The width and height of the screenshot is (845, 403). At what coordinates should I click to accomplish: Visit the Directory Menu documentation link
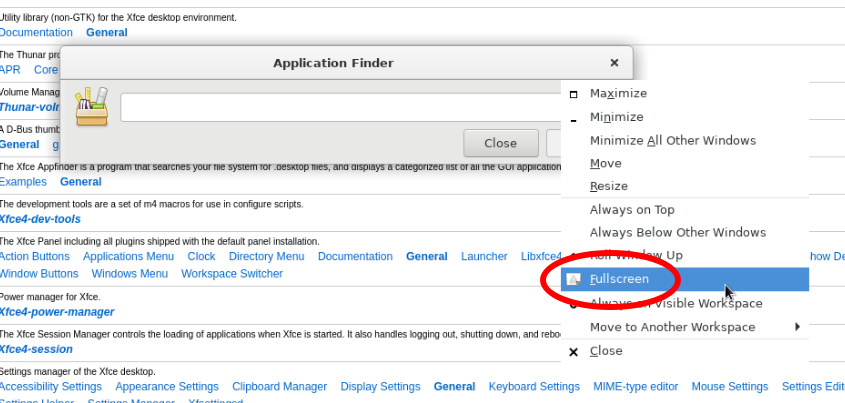pyautogui.click(x=266, y=257)
